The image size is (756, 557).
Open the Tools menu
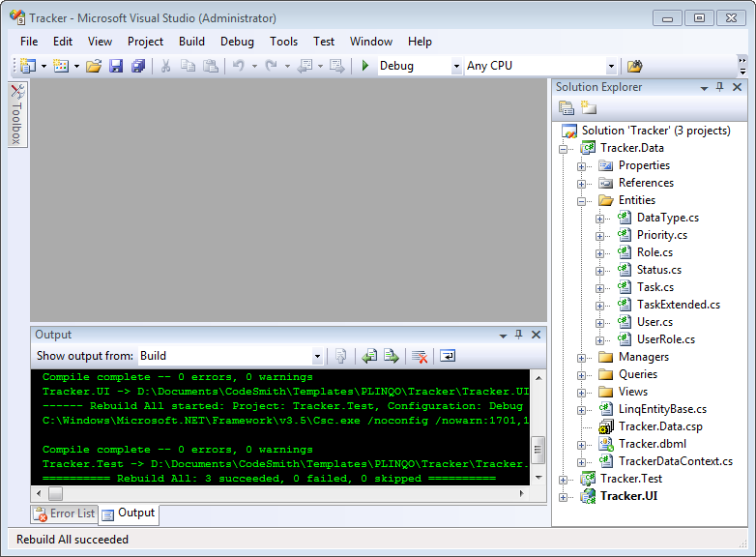pos(283,42)
